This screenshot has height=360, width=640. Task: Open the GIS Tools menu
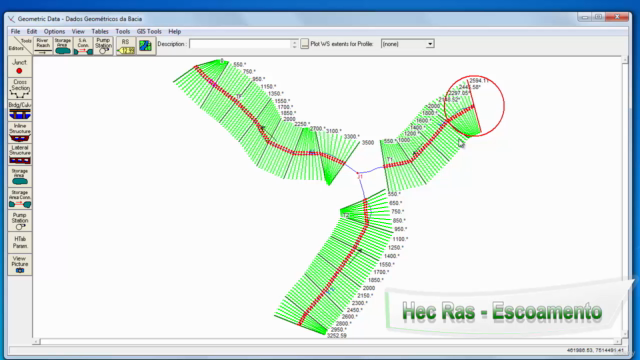pyautogui.click(x=149, y=31)
